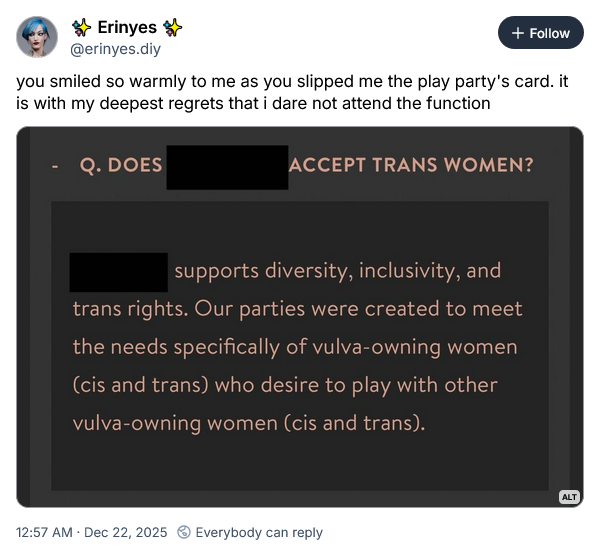
Task: Open the Everybody can reply setting
Action: 258,532
